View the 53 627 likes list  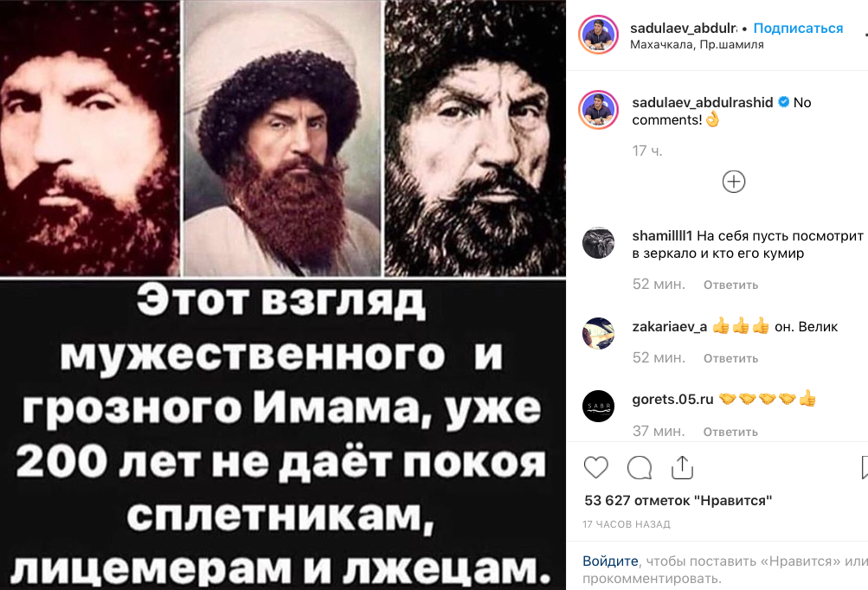[x=678, y=500]
